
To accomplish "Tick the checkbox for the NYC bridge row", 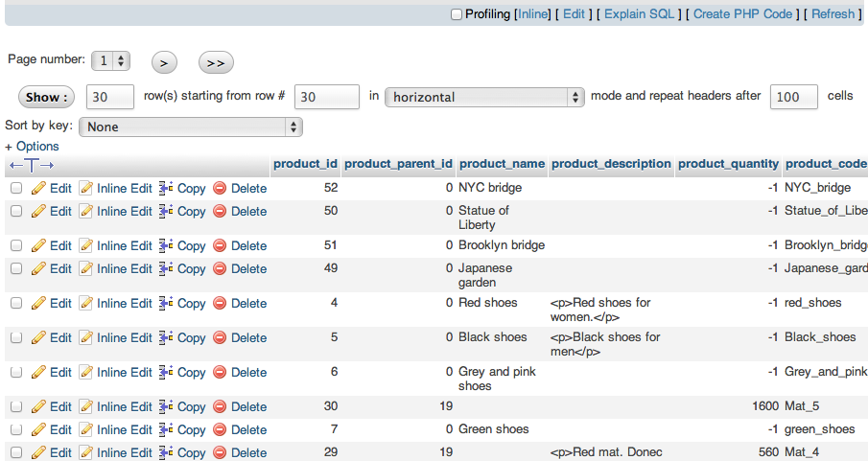I will pos(16,189).
